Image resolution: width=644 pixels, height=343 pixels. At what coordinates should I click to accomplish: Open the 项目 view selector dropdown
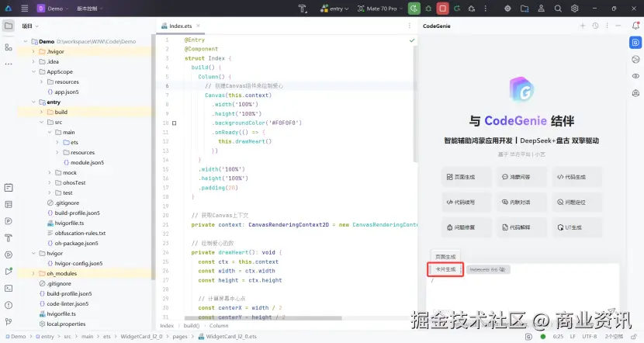point(30,26)
